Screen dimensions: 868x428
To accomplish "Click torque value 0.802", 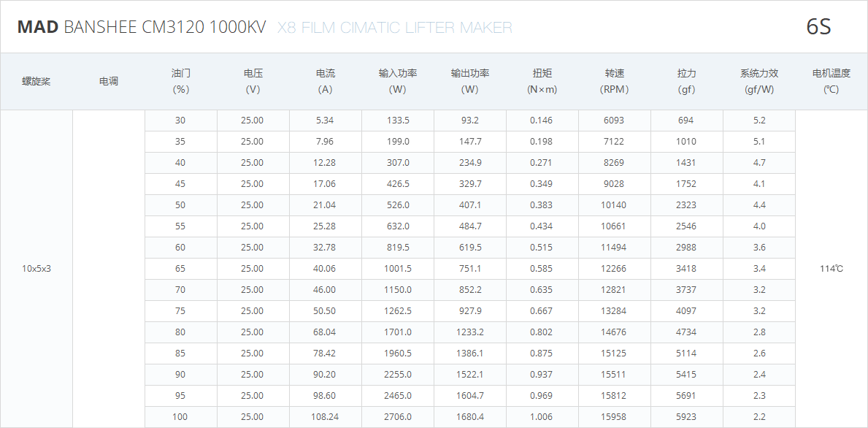I will 542,332.
